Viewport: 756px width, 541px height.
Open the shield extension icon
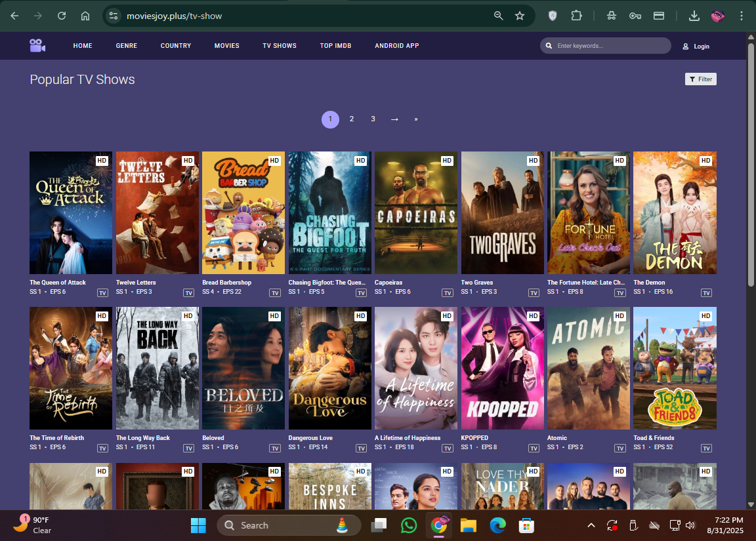[x=553, y=16]
